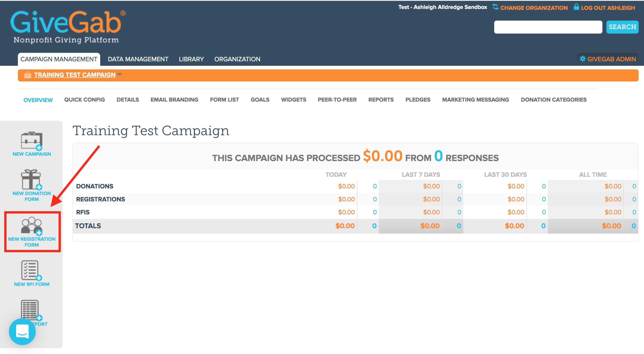Click the new report spreadsheet icon
This screenshot has height=354, width=644.
coord(32,310)
